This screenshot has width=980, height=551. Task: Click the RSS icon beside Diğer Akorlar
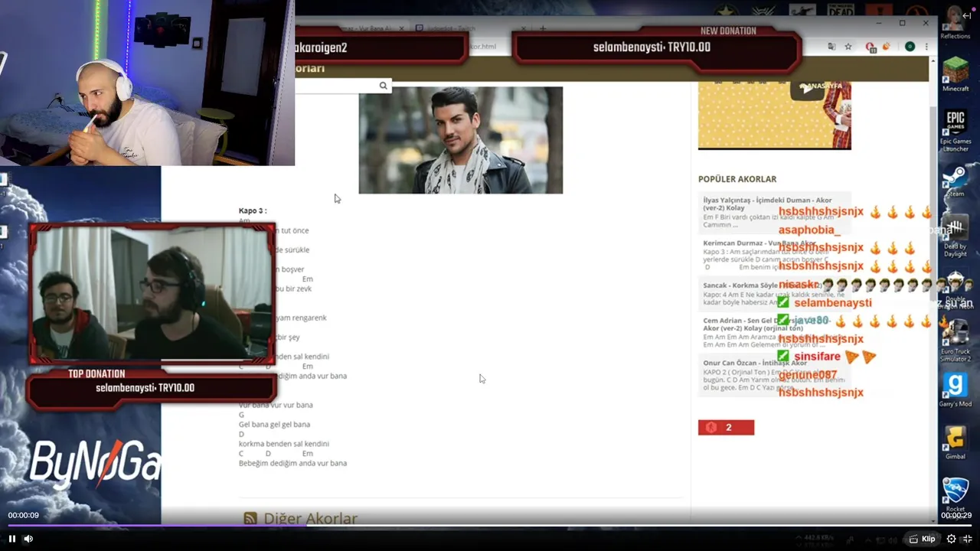[250, 519]
